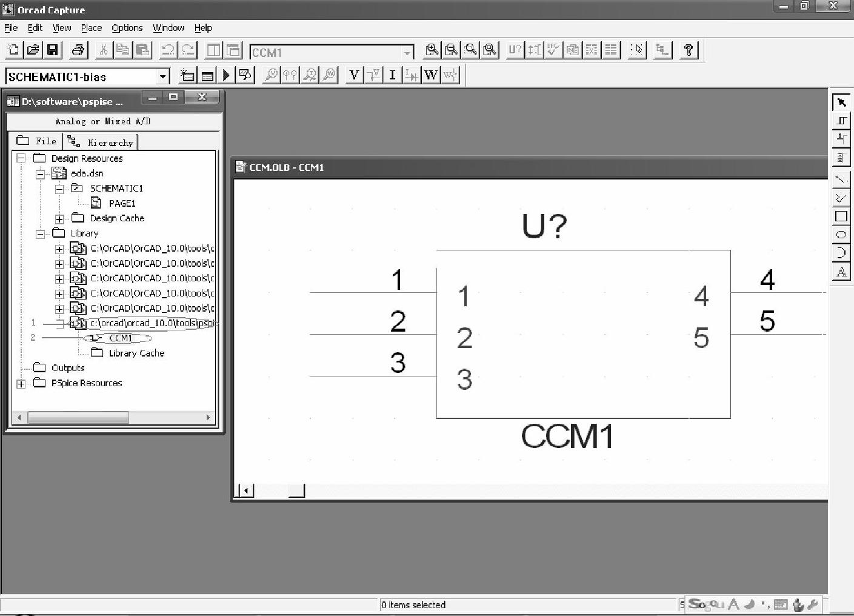Click the Zoom In magnifier icon

[x=432, y=50]
